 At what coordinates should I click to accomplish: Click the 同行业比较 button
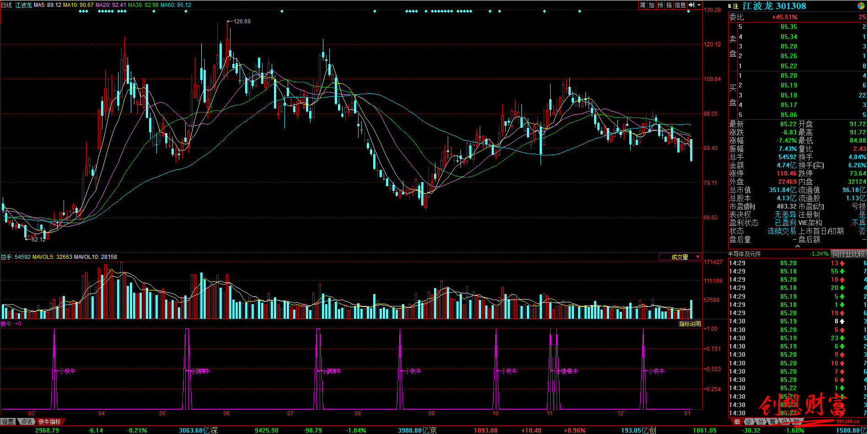click(849, 254)
